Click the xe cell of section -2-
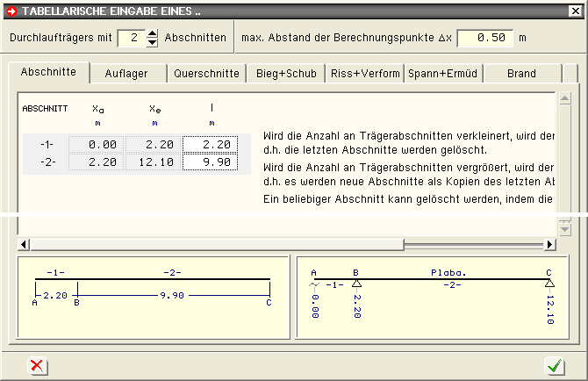The image size is (588, 381). click(153, 162)
